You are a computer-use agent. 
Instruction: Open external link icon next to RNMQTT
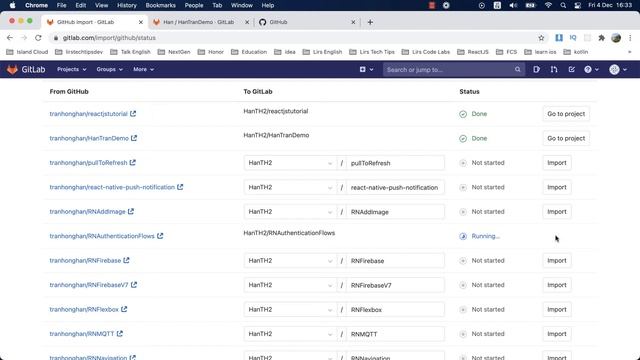(x=120, y=334)
